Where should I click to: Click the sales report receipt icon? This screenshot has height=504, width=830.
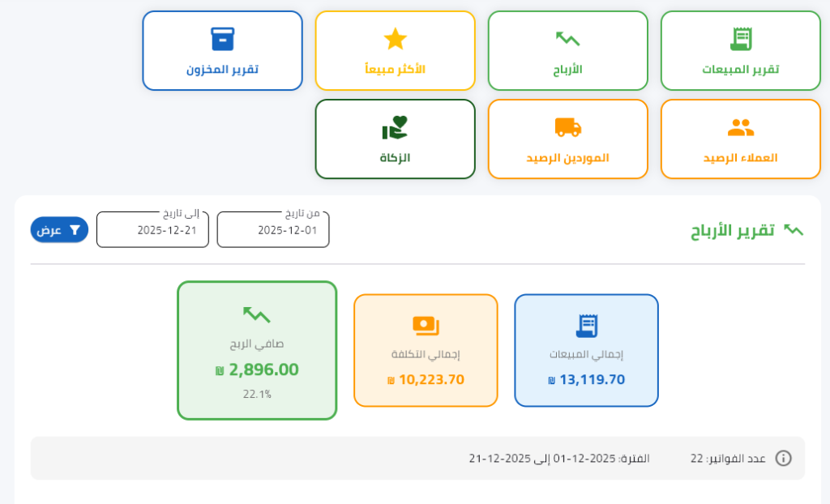741,39
